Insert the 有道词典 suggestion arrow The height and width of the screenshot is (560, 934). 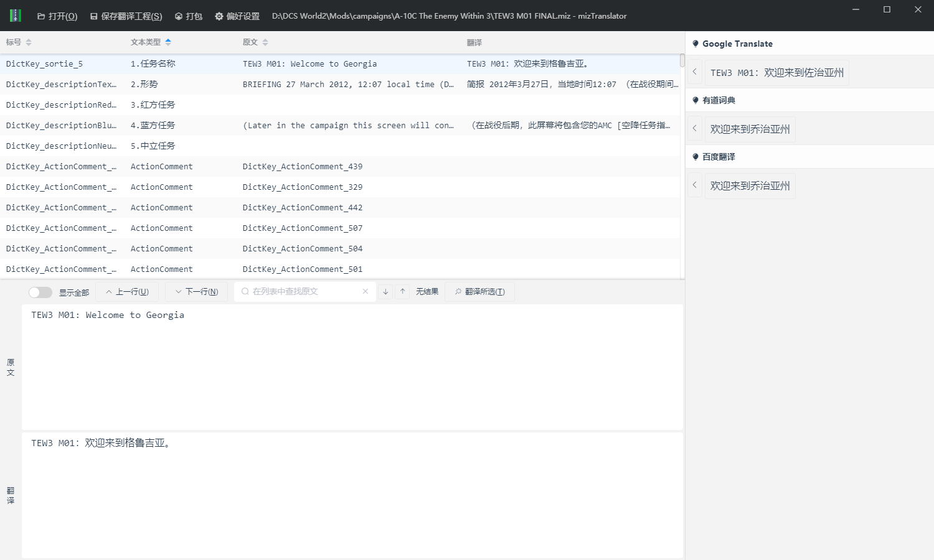695,129
